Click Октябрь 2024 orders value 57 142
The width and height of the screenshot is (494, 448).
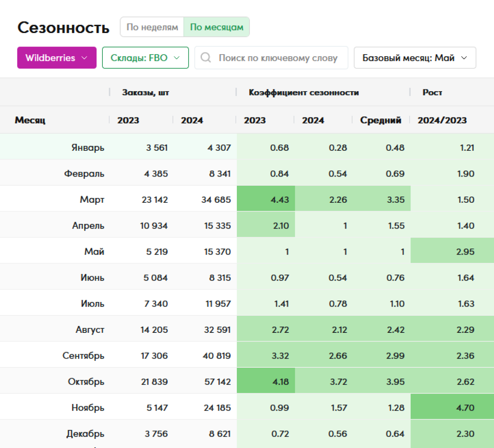pyautogui.click(x=217, y=382)
